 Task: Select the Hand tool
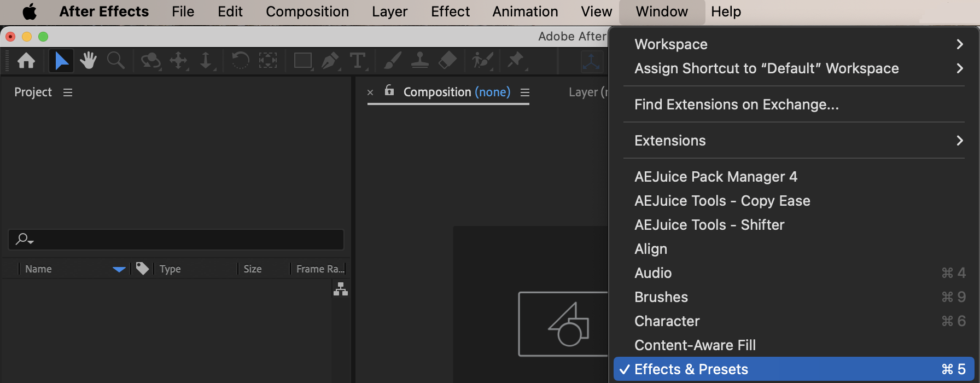(88, 61)
